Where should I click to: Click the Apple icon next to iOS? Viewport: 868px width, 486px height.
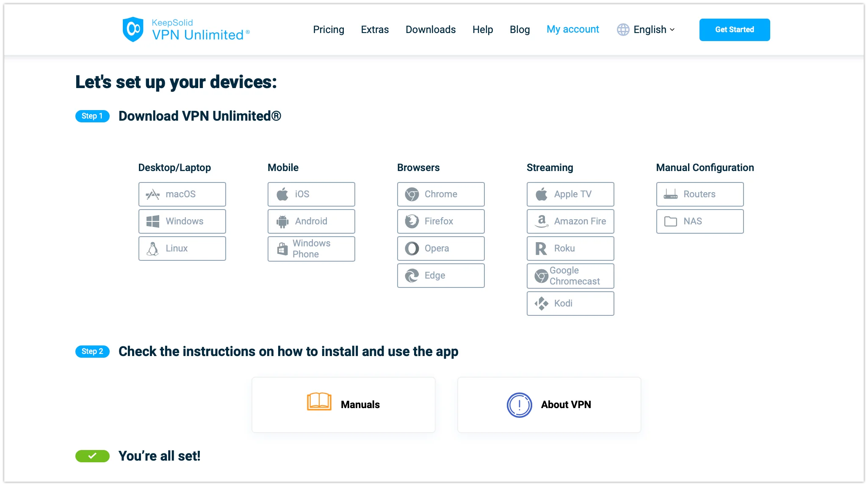click(x=282, y=194)
